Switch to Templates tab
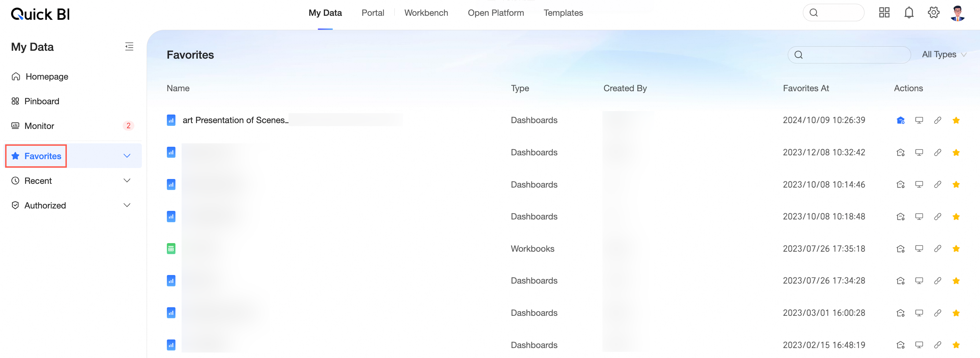Screen dimensions: 980x358 coord(563,13)
